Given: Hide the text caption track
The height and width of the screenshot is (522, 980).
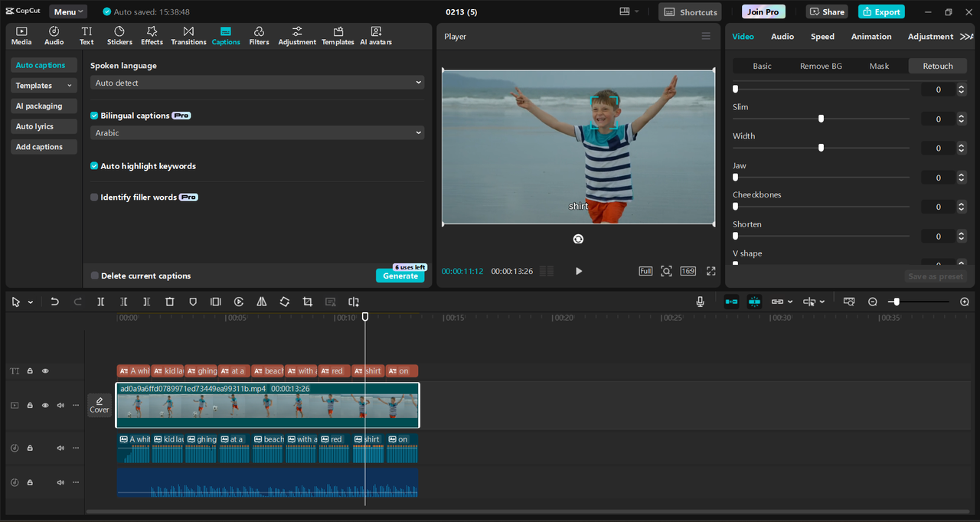Looking at the screenshot, I should (45, 371).
